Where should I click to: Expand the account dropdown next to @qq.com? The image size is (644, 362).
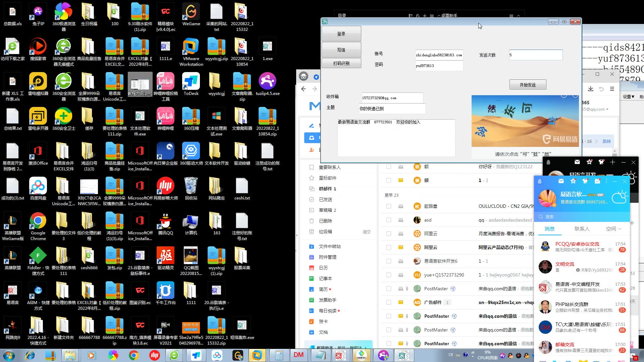pyautogui.click(x=607, y=109)
